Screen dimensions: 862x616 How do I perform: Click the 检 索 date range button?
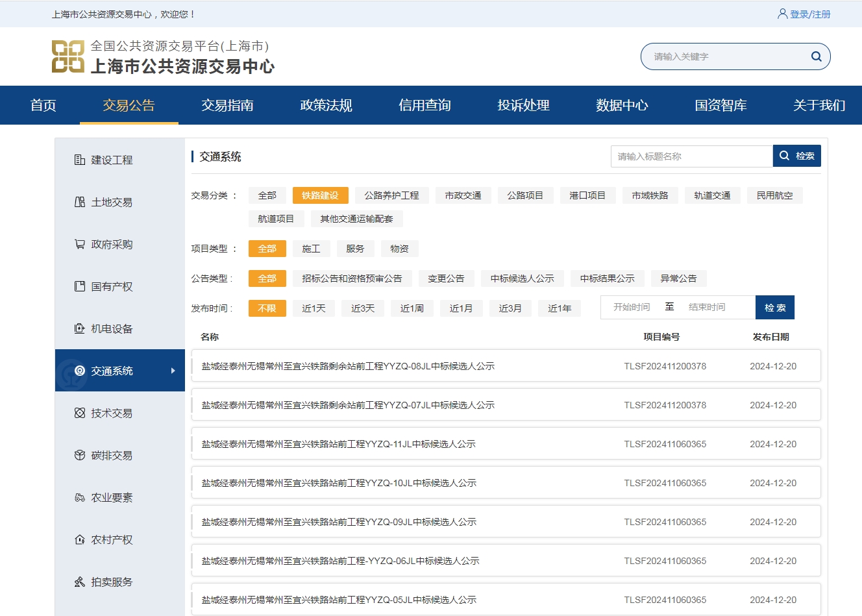[x=775, y=308]
